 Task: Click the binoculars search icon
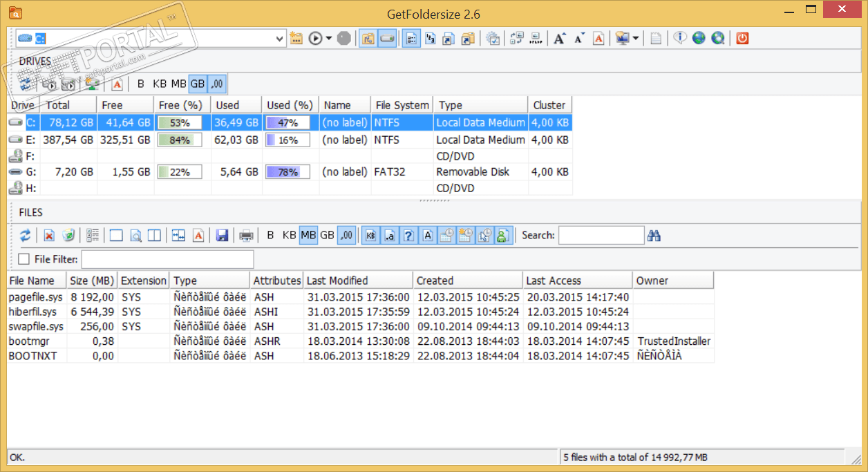(654, 236)
